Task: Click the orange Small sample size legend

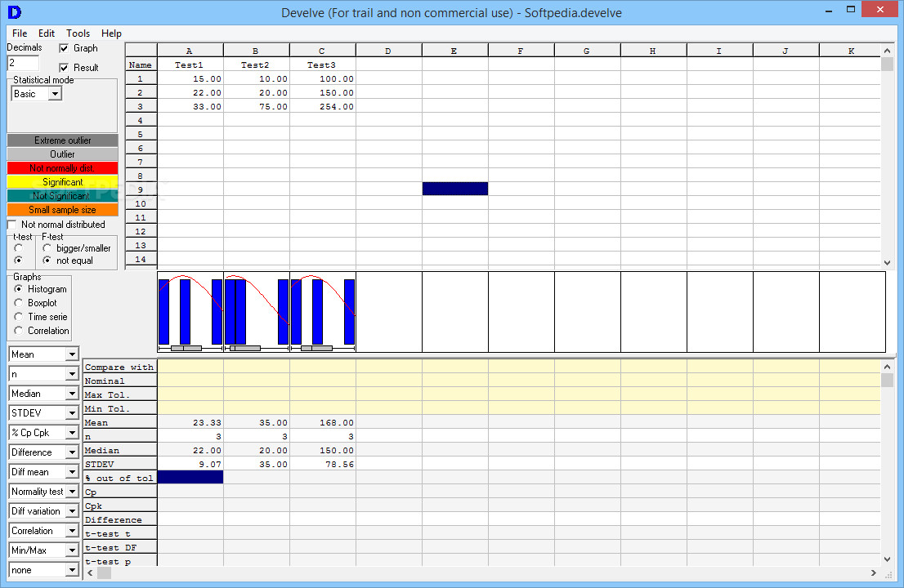Action: [62, 210]
